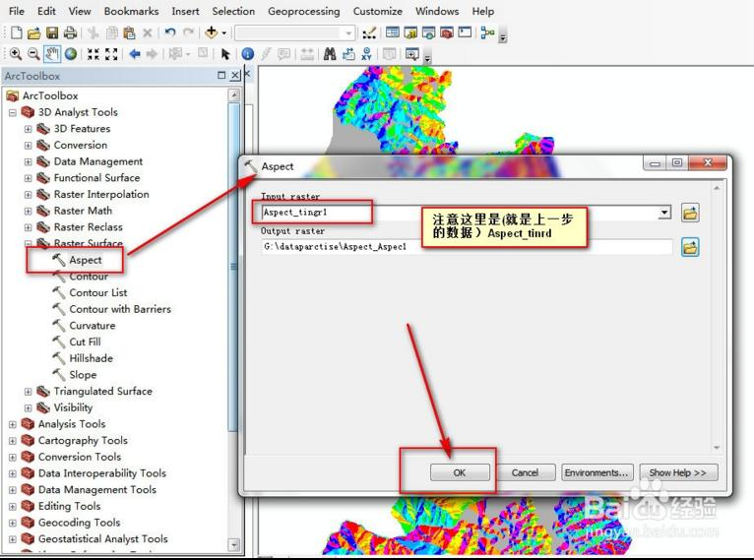This screenshot has width=754, height=560.
Task: Choose the Select Elements black arrow tool
Action: [225, 54]
